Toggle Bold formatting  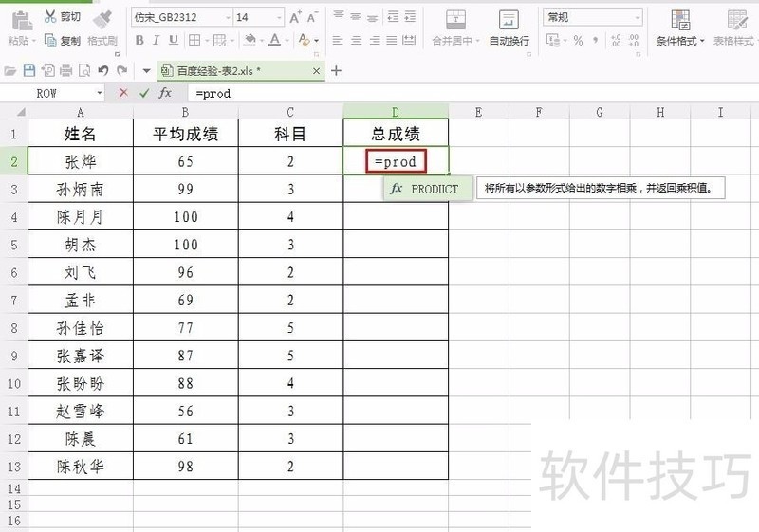pos(139,41)
